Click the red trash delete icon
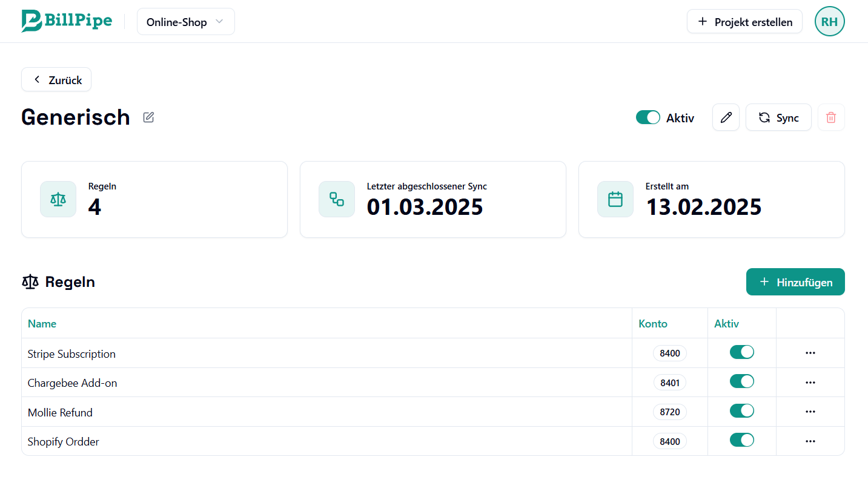This screenshot has height=480, width=868. [x=831, y=117]
